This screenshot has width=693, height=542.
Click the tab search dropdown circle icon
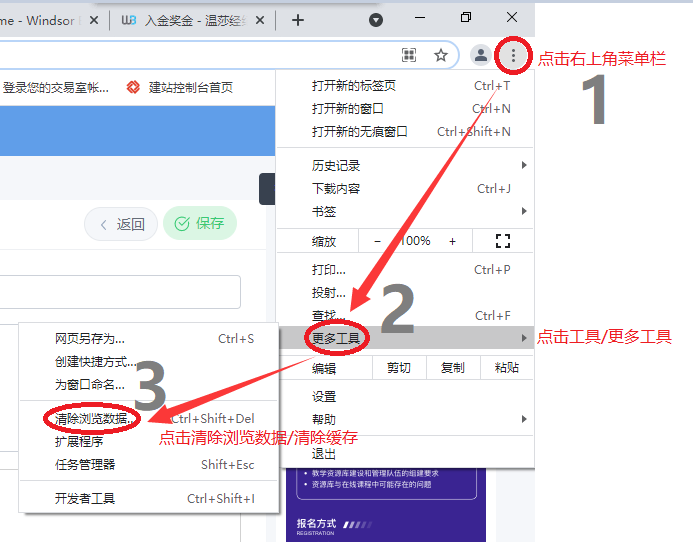(376, 20)
